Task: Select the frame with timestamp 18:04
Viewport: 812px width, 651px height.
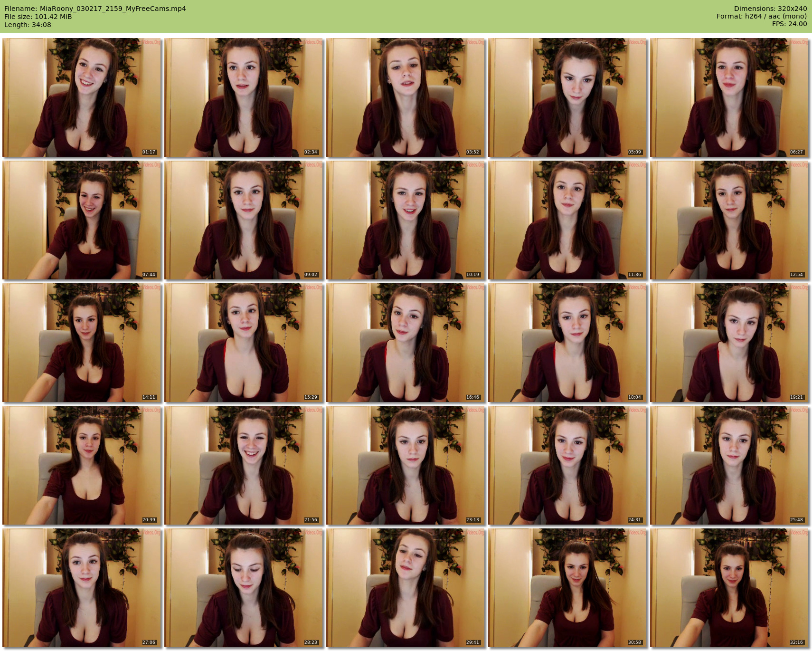Action: pos(567,343)
